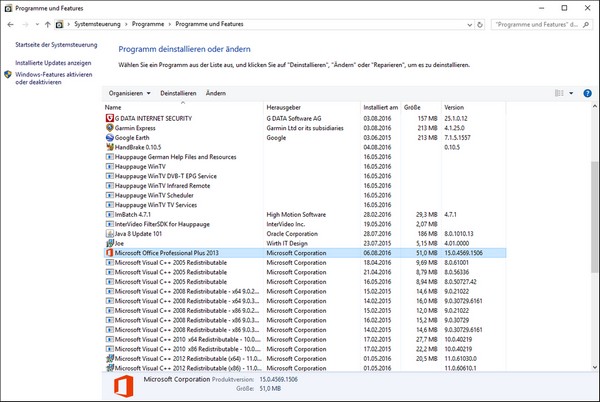This screenshot has height=402, width=600.
Task: Click the large Office logo in details pane
Action: coord(124,386)
